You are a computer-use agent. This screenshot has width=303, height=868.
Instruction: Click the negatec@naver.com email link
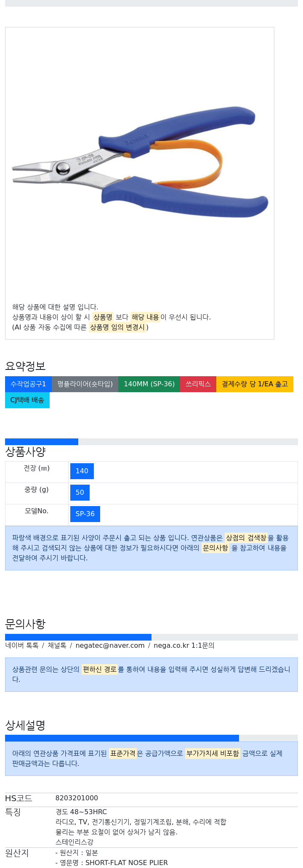pyautogui.click(x=110, y=646)
